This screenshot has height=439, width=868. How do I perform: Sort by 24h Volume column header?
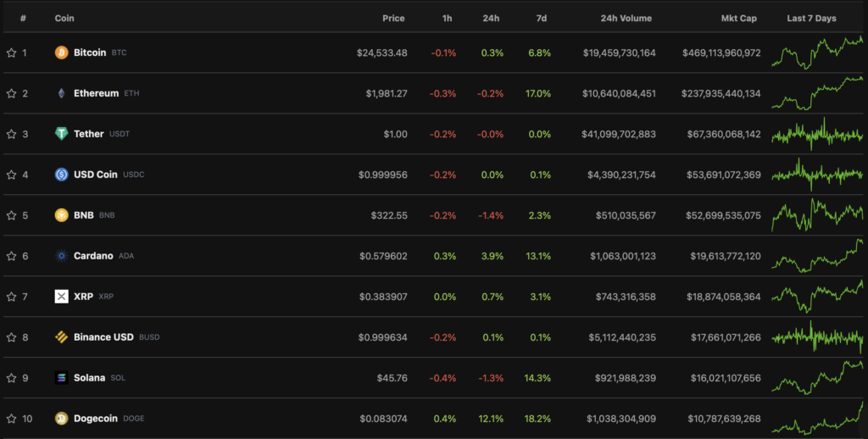tap(626, 18)
